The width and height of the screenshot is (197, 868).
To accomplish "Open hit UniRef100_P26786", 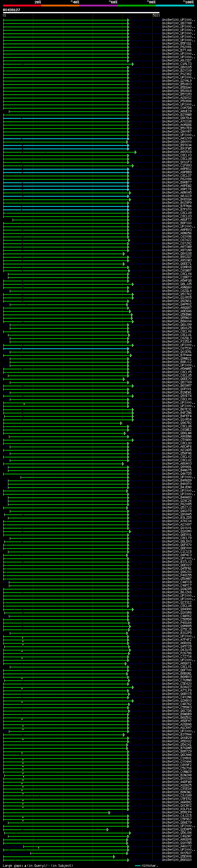I will pyautogui.click(x=177, y=653).
